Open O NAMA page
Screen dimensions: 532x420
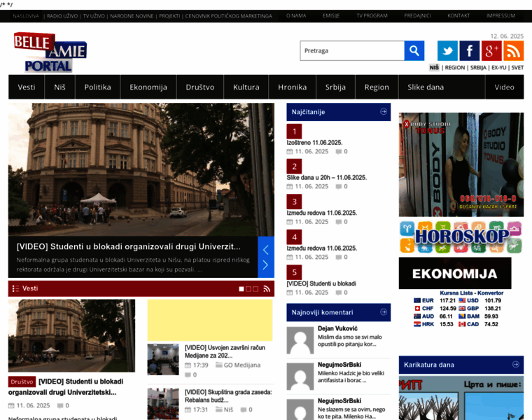(x=296, y=15)
